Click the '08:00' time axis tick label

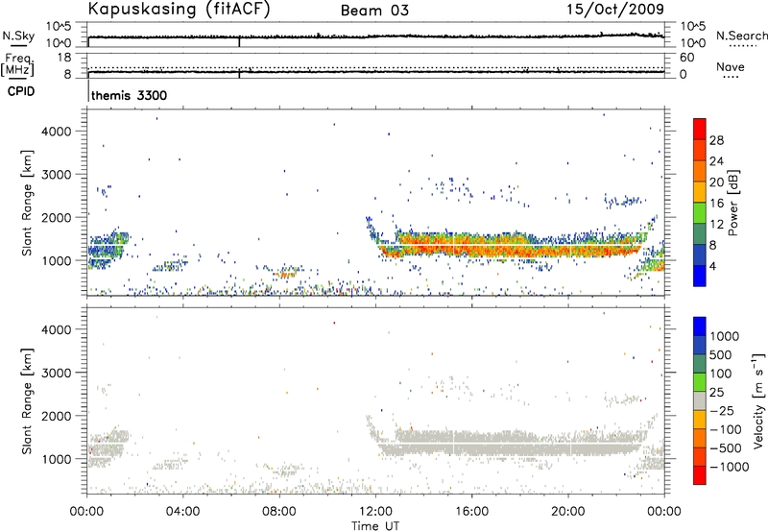coord(279,512)
